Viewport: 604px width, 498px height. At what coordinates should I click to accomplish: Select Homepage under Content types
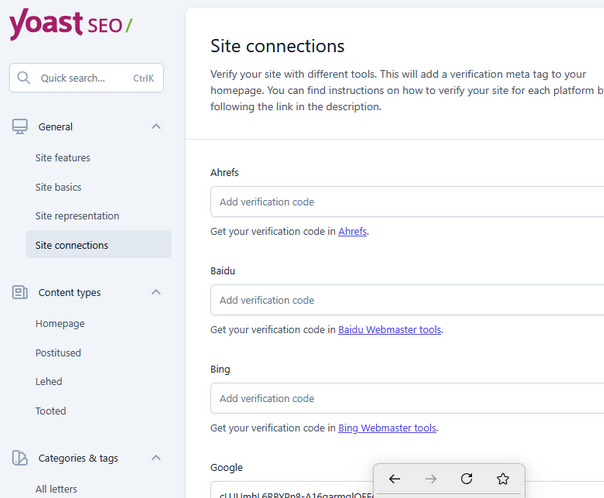click(x=60, y=324)
